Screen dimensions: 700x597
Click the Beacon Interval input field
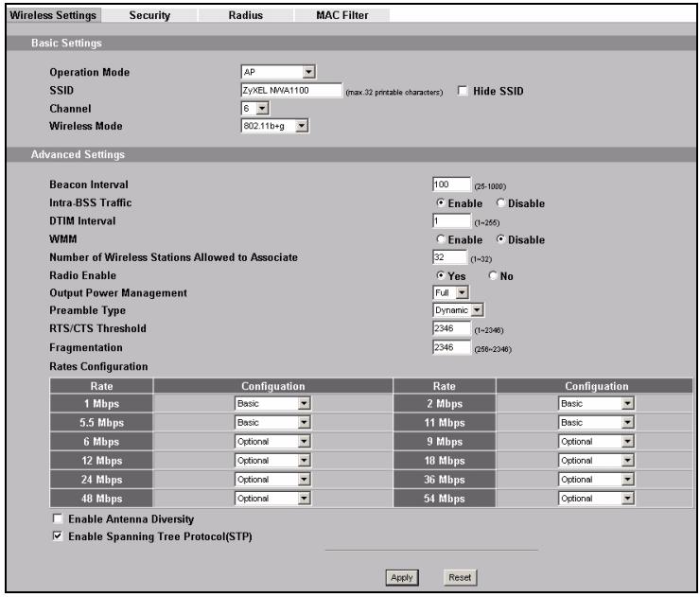(451, 184)
